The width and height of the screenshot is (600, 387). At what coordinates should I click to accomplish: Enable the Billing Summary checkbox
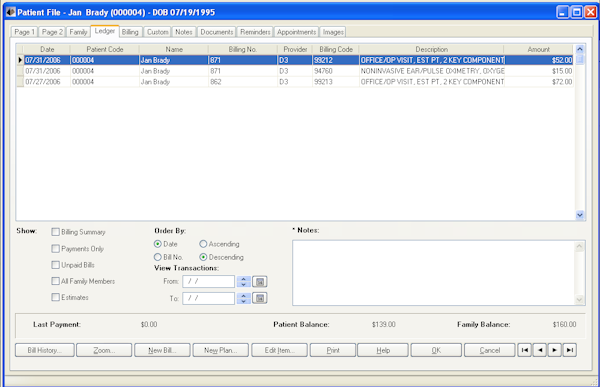point(55,232)
